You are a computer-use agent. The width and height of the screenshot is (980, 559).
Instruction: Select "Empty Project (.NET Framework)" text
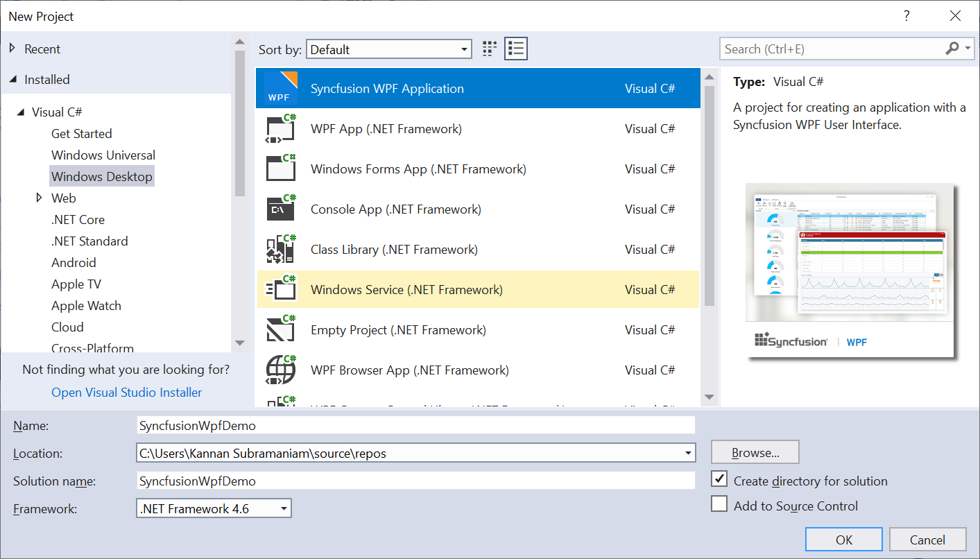[398, 329]
